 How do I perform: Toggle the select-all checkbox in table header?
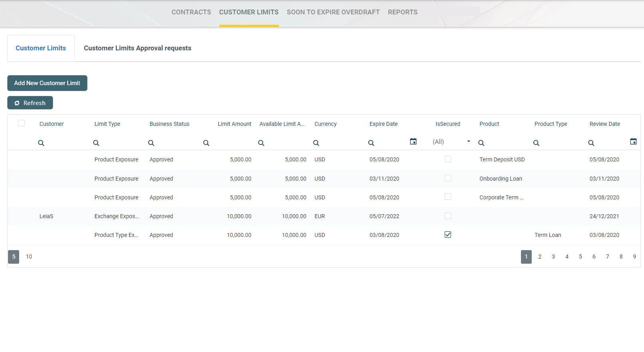click(x=22, y=123)
